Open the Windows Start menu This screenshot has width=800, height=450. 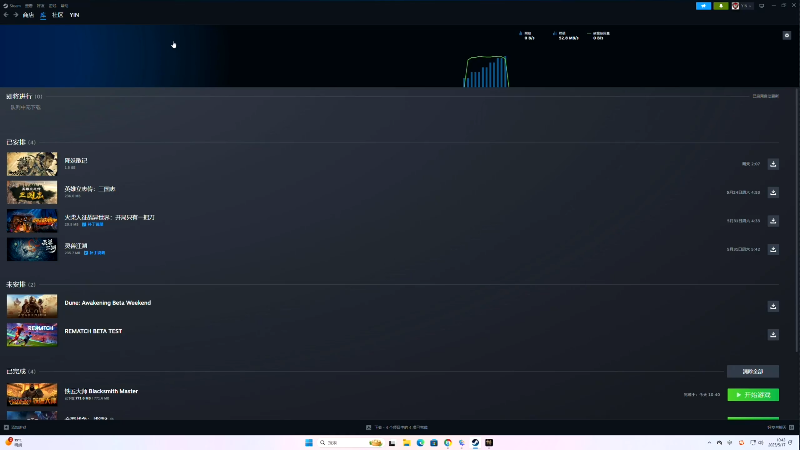click(309, 442)
